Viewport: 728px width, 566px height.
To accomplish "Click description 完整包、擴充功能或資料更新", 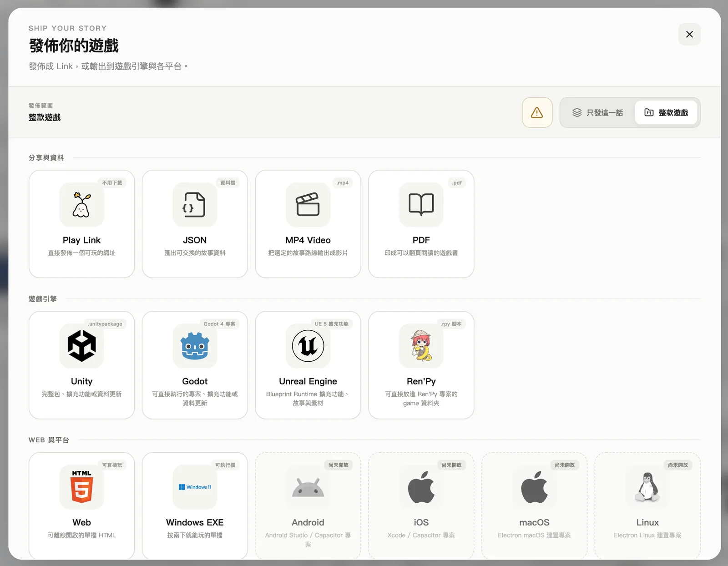I will (81, 394).
